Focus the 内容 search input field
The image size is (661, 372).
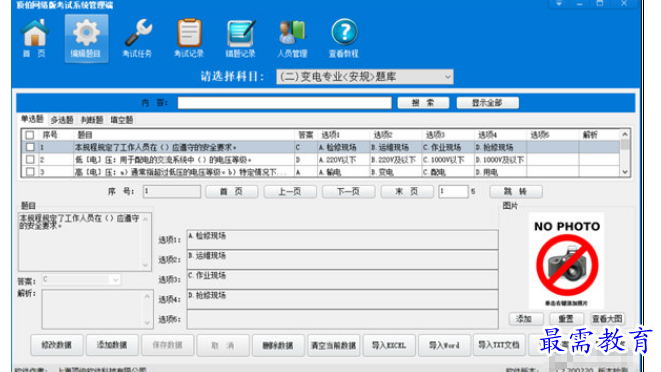pyautogui.click(x=285, y=103)
